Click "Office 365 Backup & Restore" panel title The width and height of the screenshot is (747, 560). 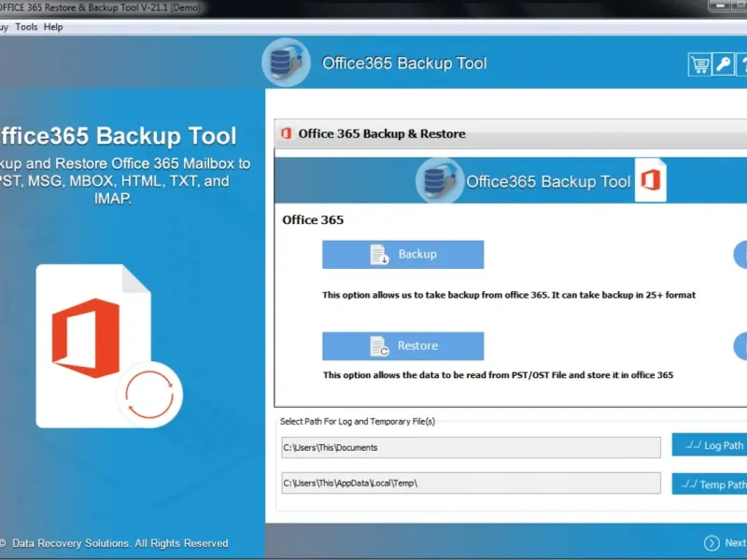pyautogui.click(x=382, y=133)
